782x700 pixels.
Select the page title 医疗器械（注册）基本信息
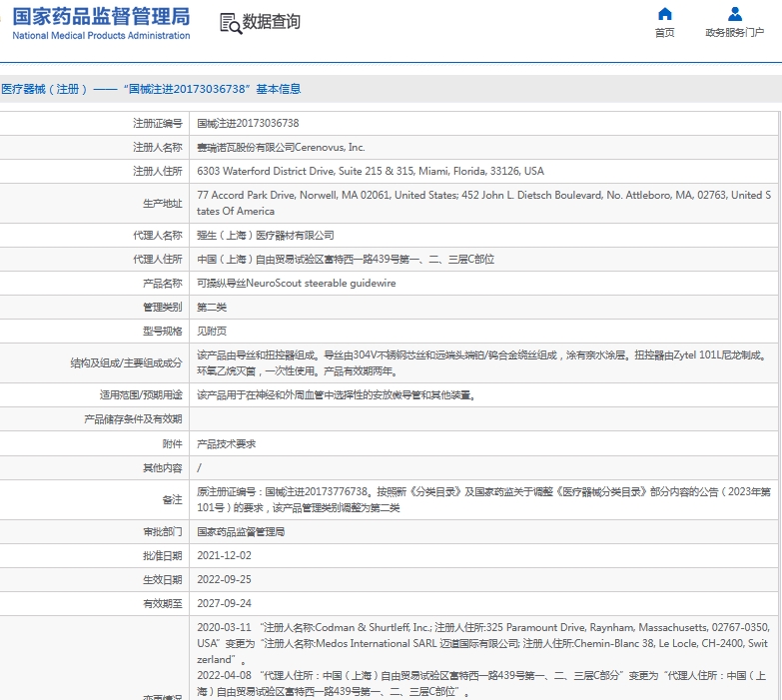[151, 89]
